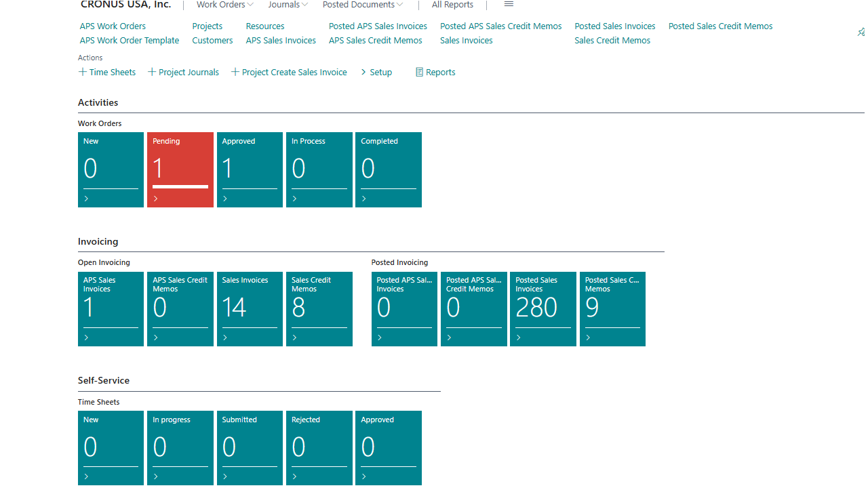Open the All Reports menu item
Screen dimensions: 868x488
452,5
